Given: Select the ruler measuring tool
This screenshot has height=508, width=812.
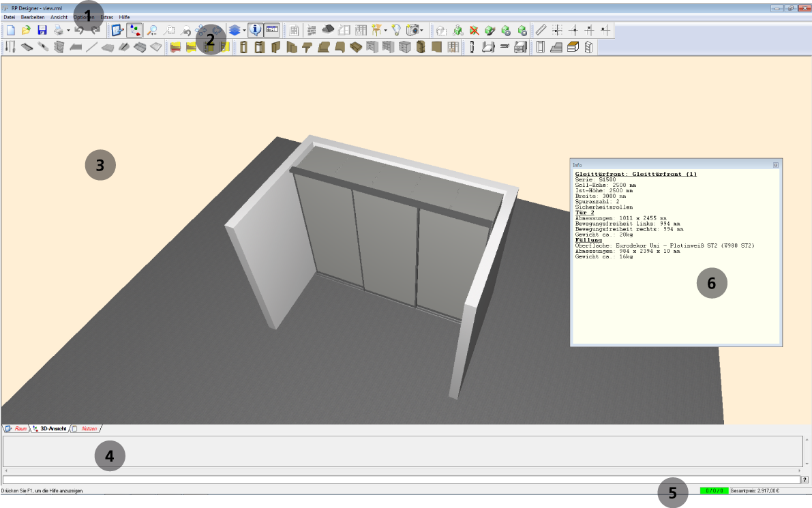Looking at the screenshot, I should tap(541, 30).
